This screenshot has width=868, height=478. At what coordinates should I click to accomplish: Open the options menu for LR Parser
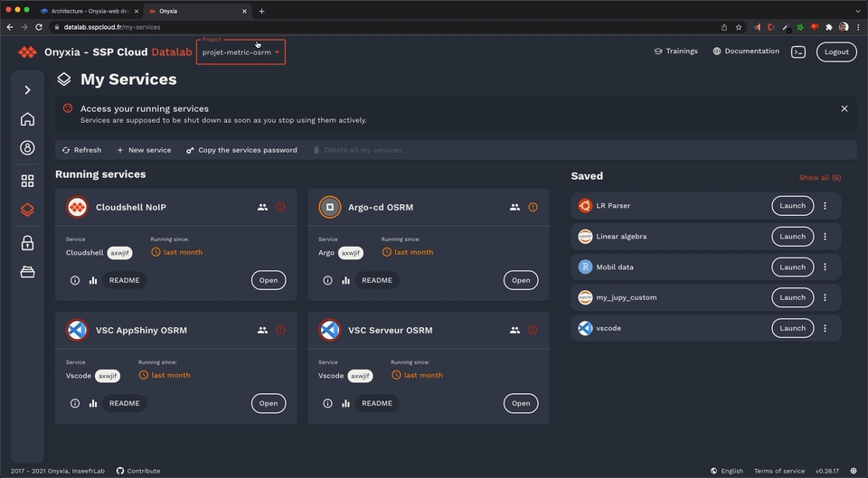click(825, 206)
